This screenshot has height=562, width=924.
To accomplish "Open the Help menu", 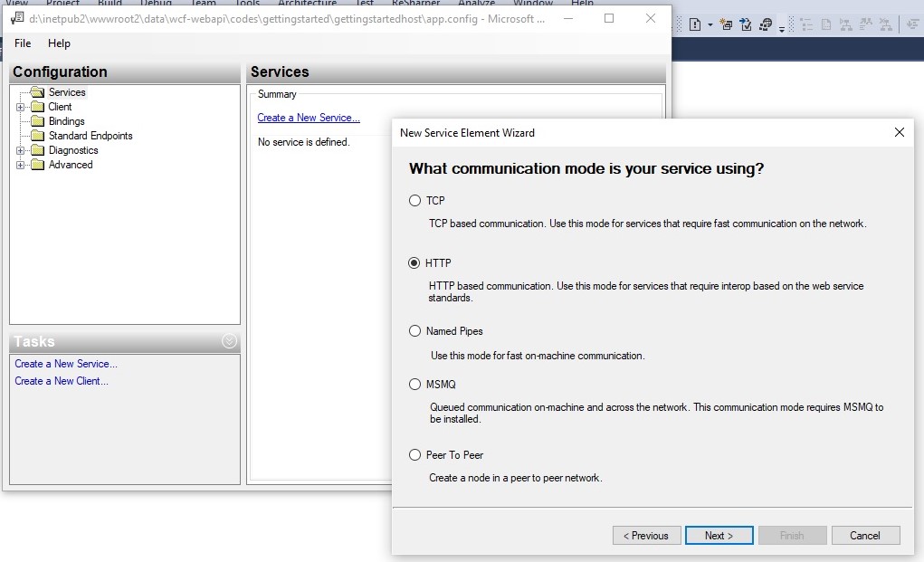I will [59, 43].
